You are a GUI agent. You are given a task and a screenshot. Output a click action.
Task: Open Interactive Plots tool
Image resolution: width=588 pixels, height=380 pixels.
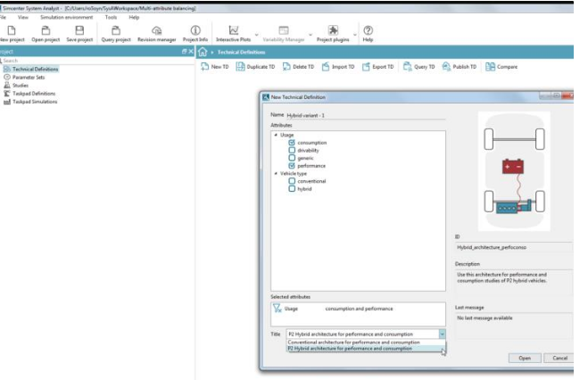(233, 30)
